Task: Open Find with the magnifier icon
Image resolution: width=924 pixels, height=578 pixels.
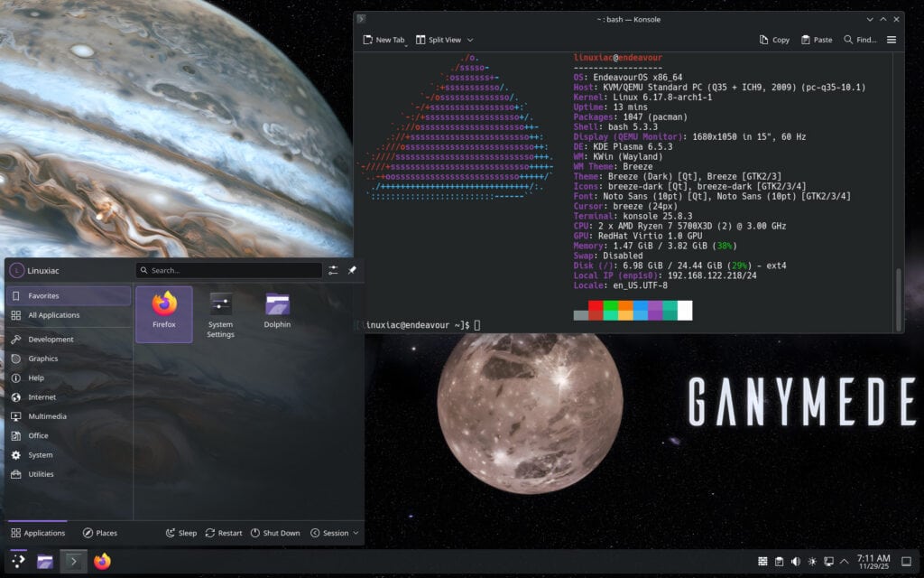Action: coord(848,40)
